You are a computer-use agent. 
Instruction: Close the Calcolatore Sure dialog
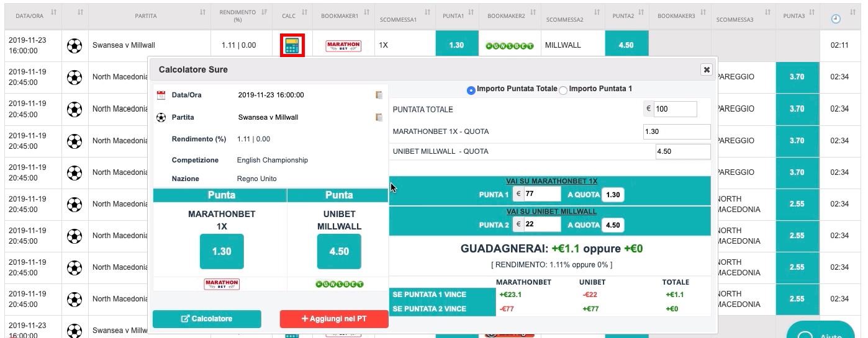706,69
